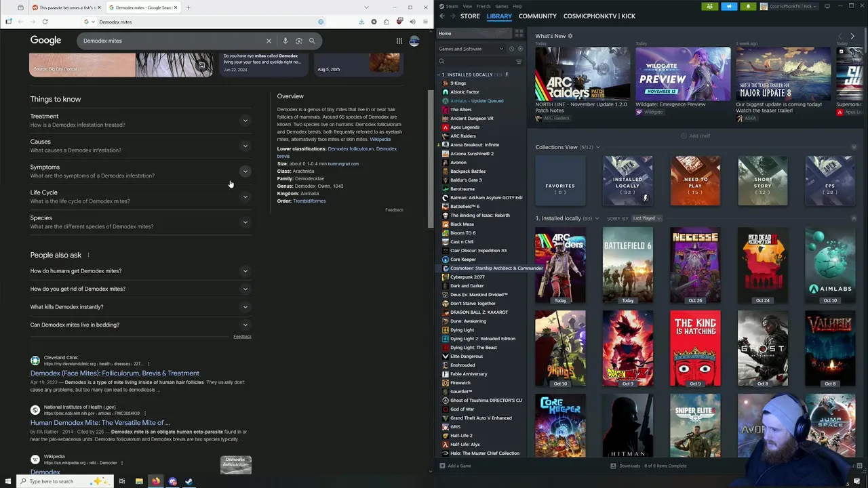This screenshot has height=488, width=868.
Task: Open Steam Home library button
Action: point(473,33)
